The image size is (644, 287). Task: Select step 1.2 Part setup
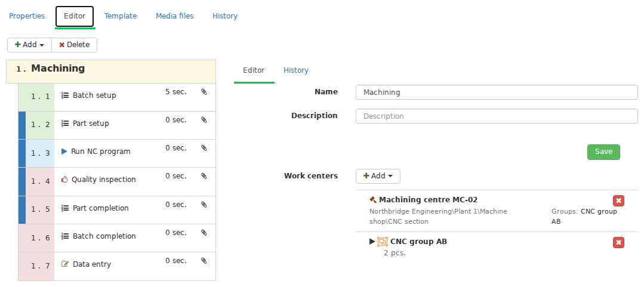pyautogui.click(x=117, y=125)
